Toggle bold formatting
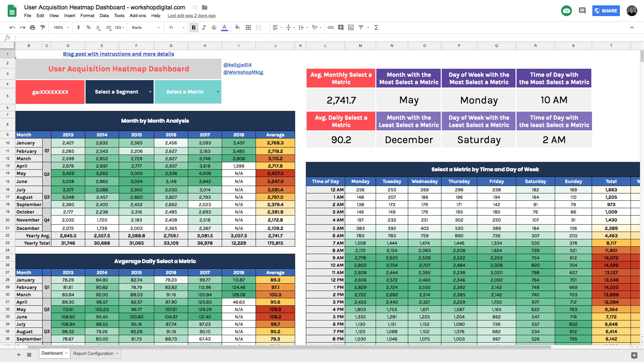The width and height of the screenshot is (644, 362). click(194, 27)
